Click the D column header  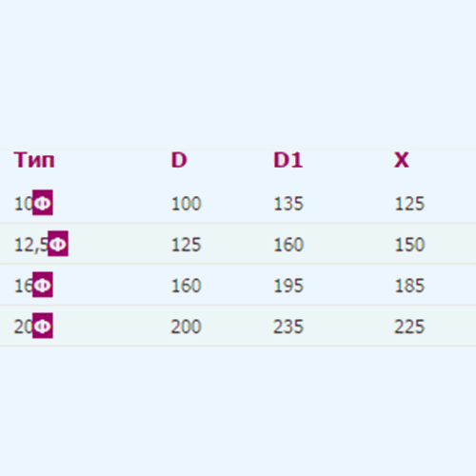coord(179,160)
